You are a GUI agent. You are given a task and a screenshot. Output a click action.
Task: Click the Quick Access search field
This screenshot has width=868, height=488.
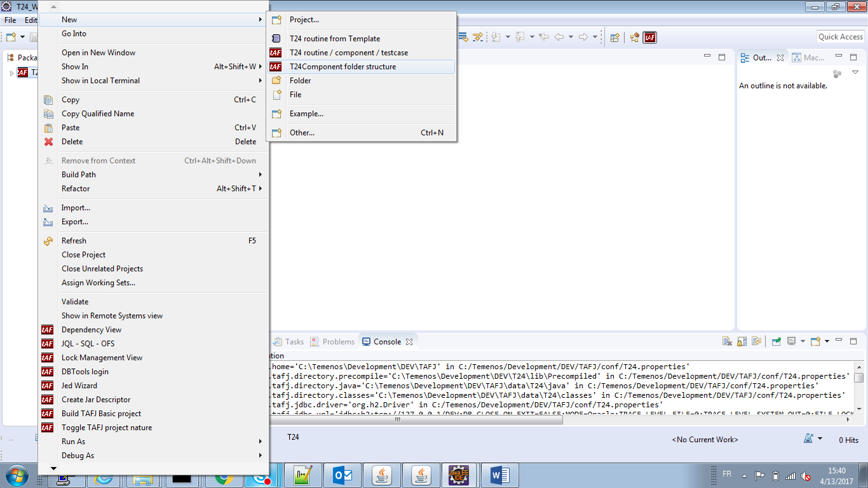[840, 37]
